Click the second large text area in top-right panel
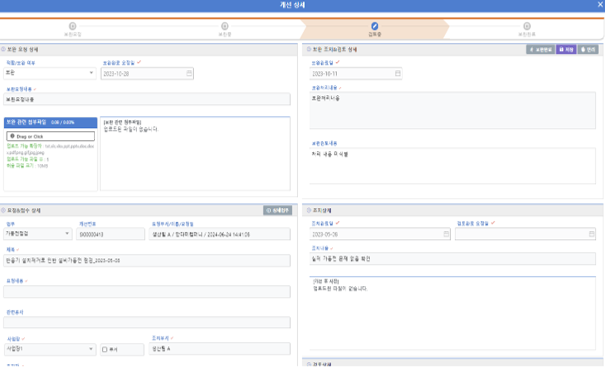This screenshot has height=371, width=605. 453,166
